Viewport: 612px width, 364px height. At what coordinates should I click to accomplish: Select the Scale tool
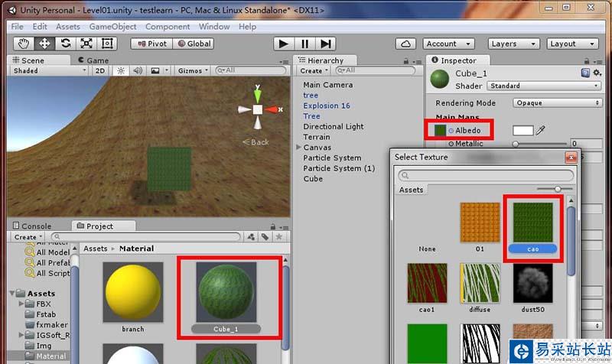click(x=86, y=44)
